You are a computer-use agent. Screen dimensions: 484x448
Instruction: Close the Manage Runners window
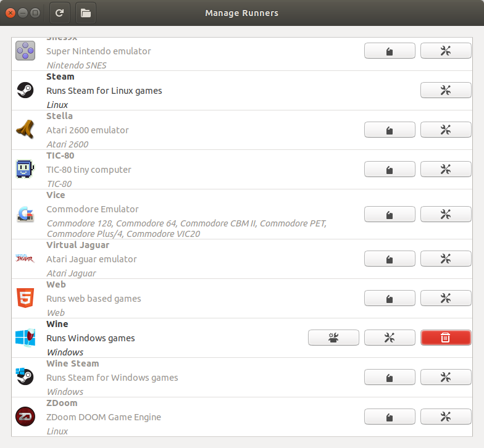point(10,13)
